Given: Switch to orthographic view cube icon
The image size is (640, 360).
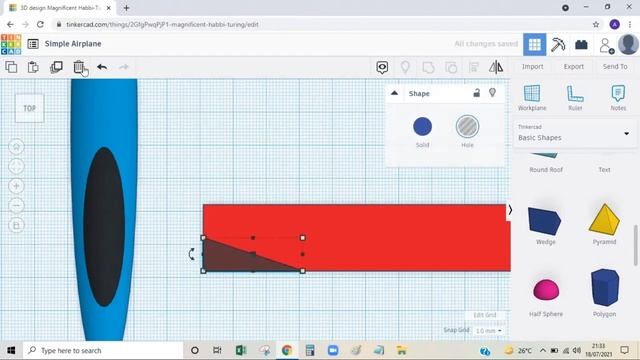Looking at the screenshot, I should 17,225.
